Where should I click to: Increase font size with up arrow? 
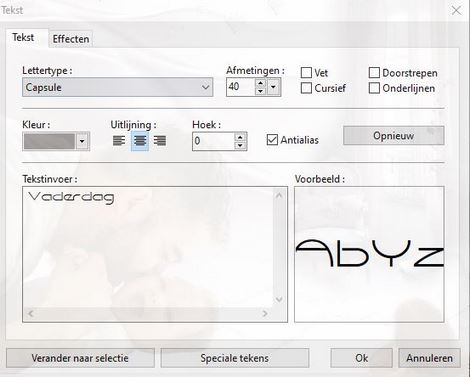260,83
